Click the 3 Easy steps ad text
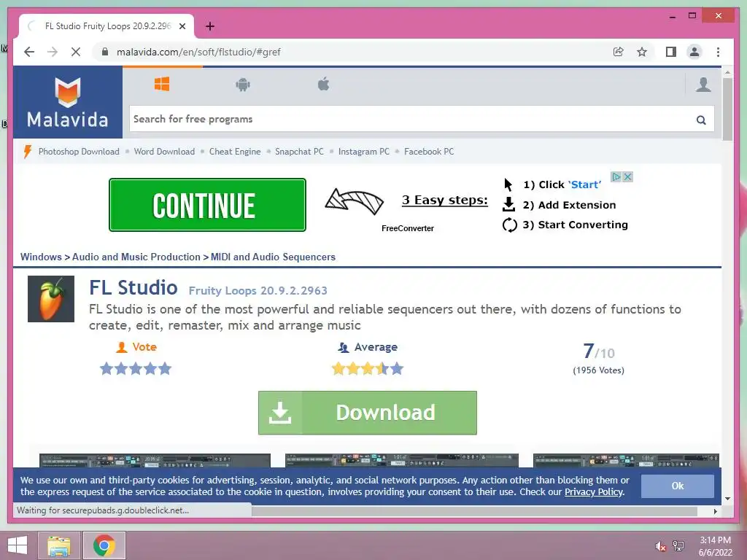The height and width of the screenshot is (560, 747). [445, 200]
